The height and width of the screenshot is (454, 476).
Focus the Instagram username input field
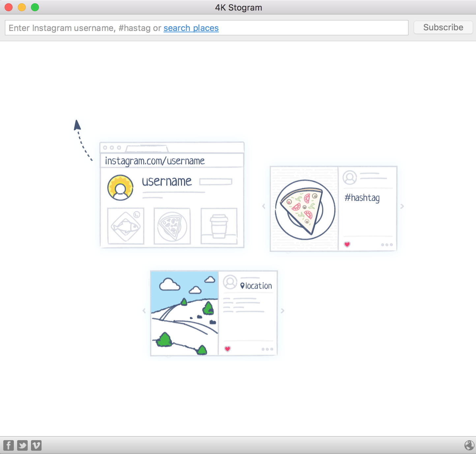(207, 28)
